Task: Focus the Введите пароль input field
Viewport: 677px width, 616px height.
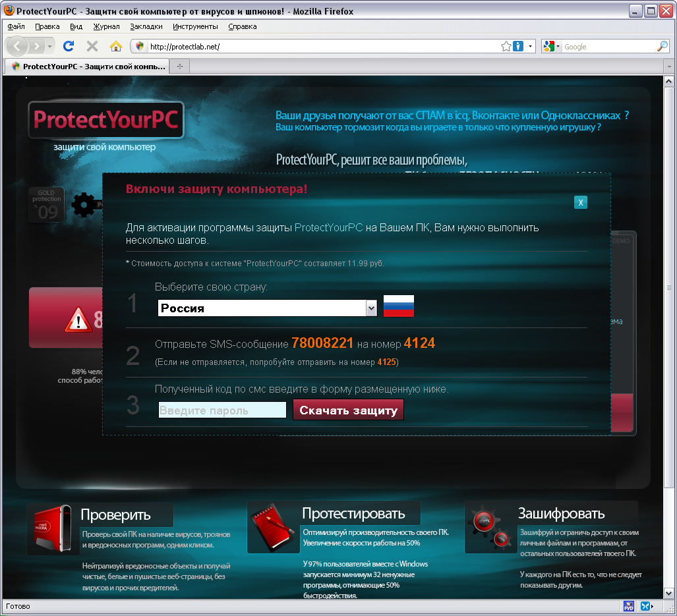Action: [x=222, y=410]
